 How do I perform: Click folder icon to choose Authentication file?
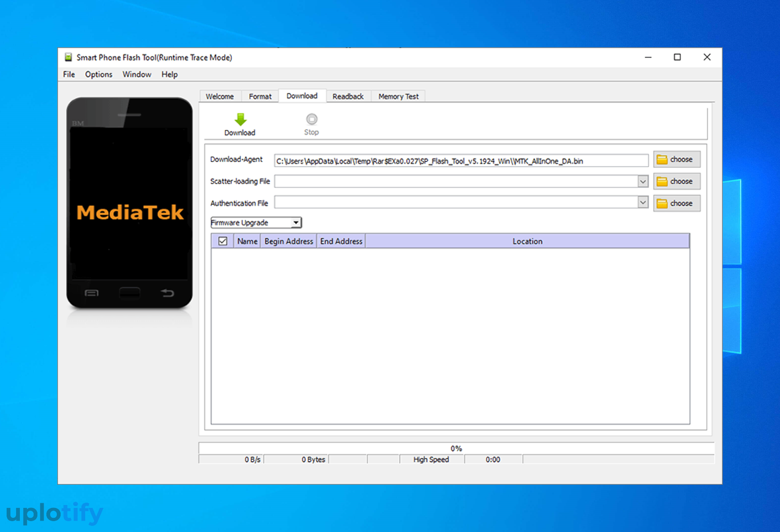pyautogui.click(x=662, y=203)
